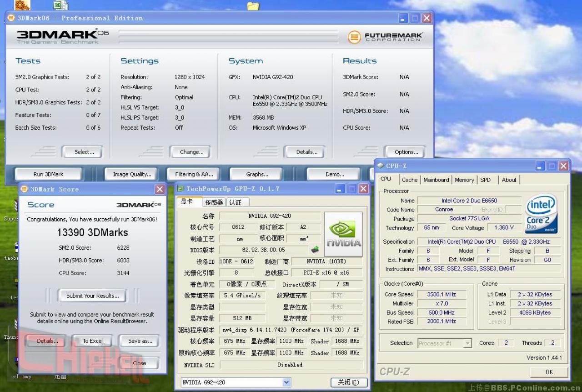The height and width of the screenshot is (392, 582).
Task: Click the Intel Core 2 Duo logo
Action: tap(541, 214)
